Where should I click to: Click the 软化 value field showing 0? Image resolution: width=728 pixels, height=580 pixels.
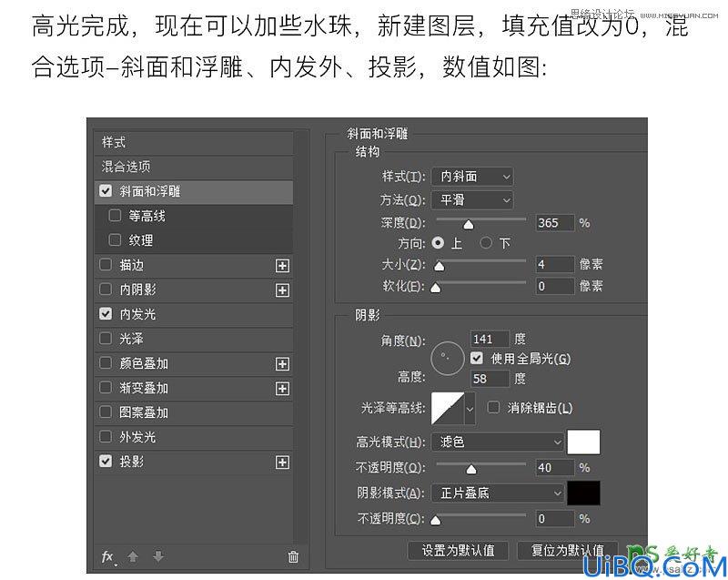[x=555, y=286]
